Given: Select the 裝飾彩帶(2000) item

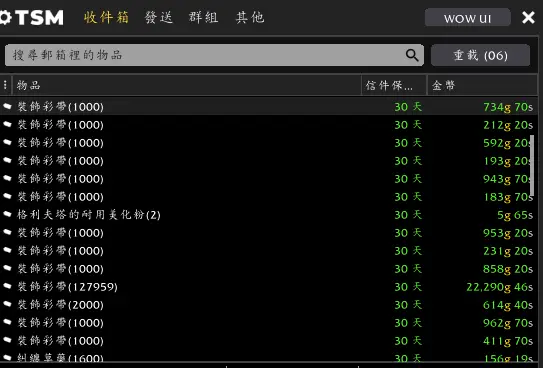Looking at the screenshot, I should (x=61, y=305).
